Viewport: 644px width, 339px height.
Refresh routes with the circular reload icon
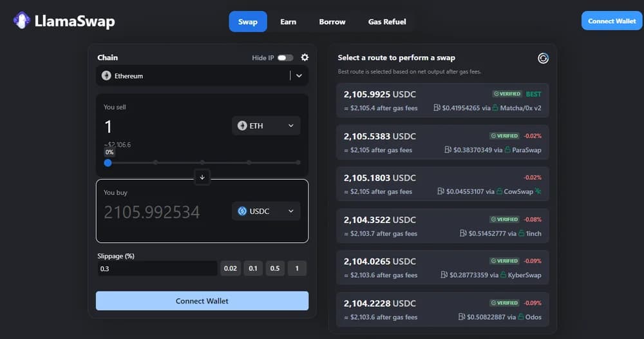[543, 58]
